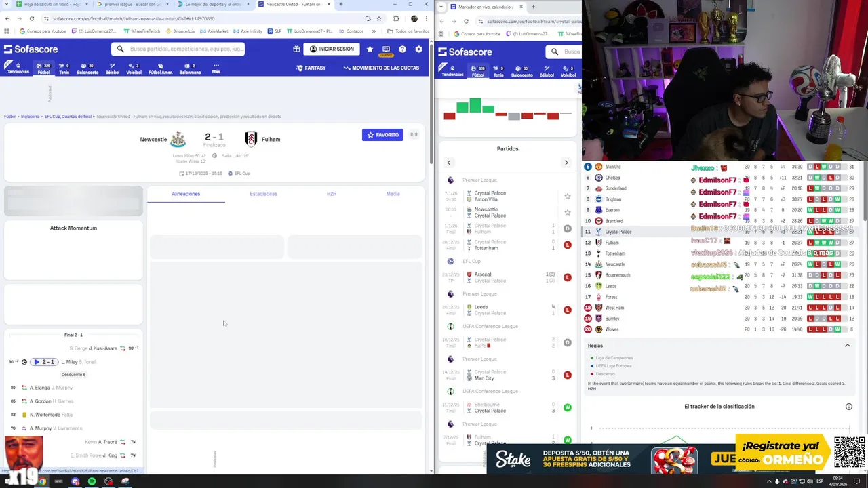Collapse the Reglas section
Viewport: 868px width, 488px height.
point(847,346)
